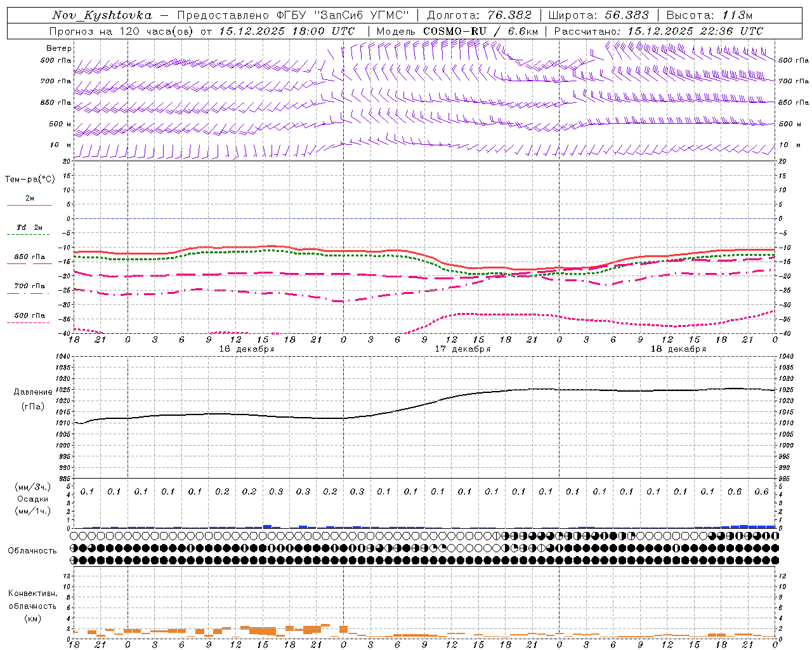Click the 16 декабря date label
Screen dimensions: 812x650
[x=247, y=349]
